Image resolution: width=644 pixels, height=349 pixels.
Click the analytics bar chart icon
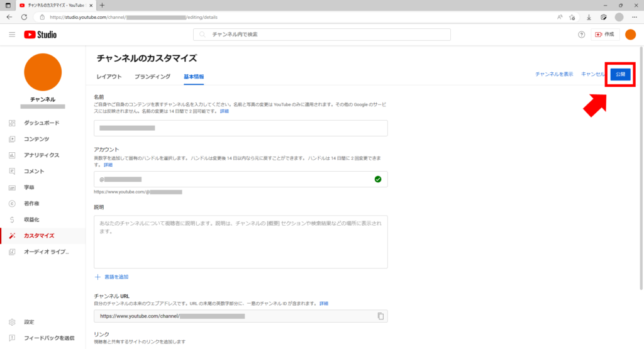(12, 155)
